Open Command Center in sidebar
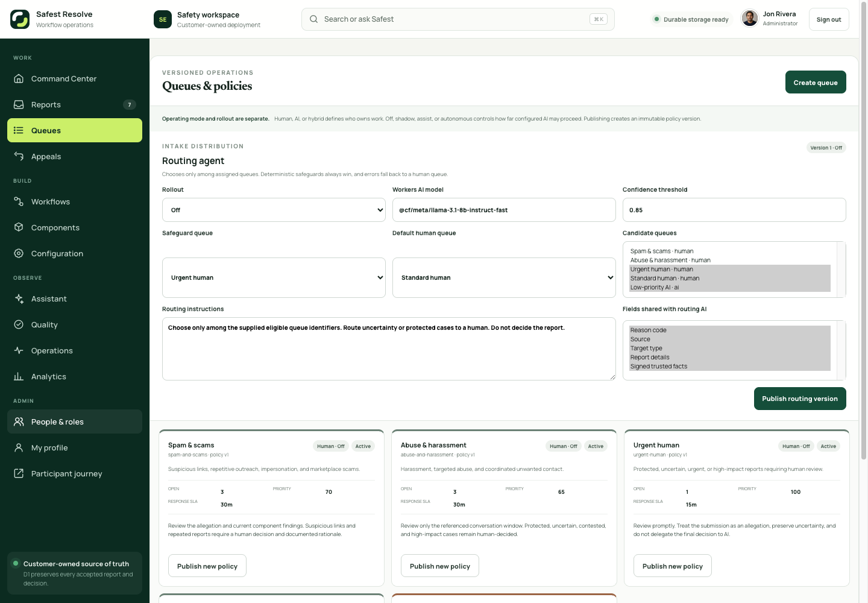This screenshot has width=868, height=603. pos(75,78)
